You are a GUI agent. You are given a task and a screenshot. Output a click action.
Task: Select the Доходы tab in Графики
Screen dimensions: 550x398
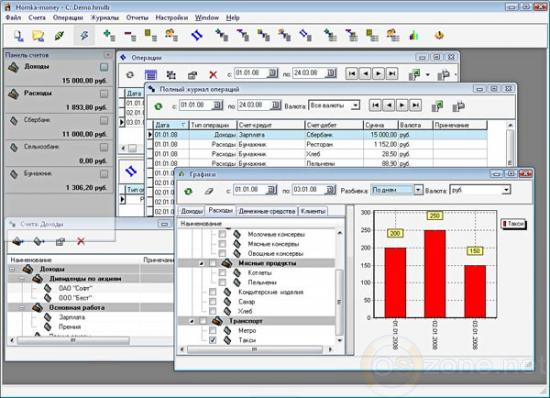coord(192,211)
